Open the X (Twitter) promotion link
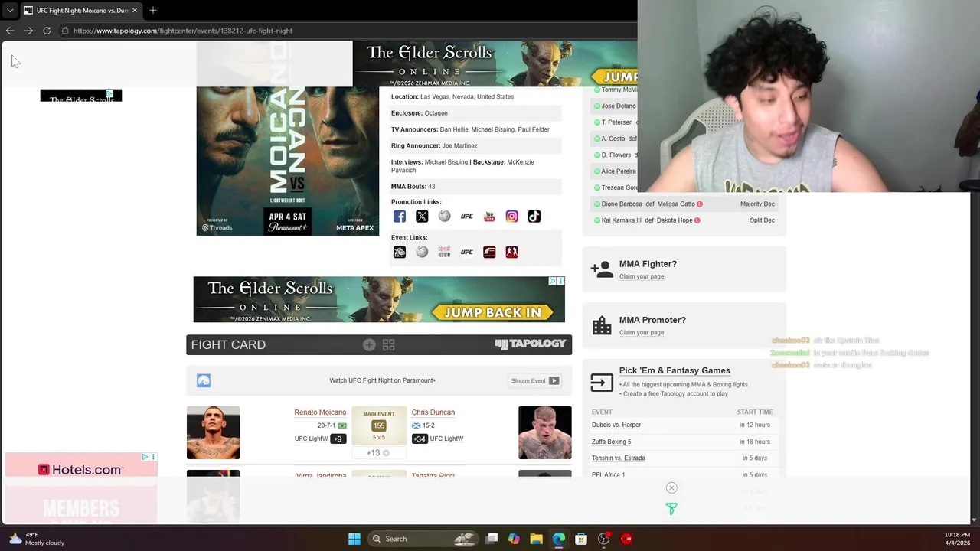The height and width of the screenshot is (551, 980). click(422, 217)
